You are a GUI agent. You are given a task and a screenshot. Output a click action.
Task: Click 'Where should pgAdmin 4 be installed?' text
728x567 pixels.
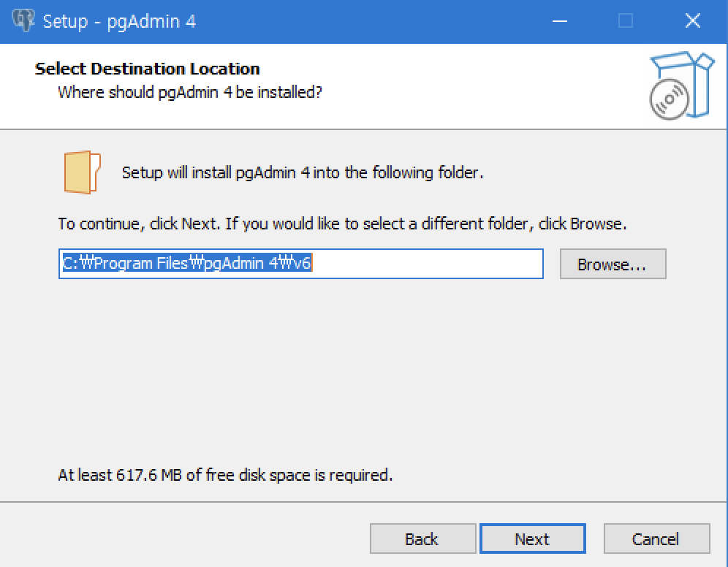(x=190, y=92)
